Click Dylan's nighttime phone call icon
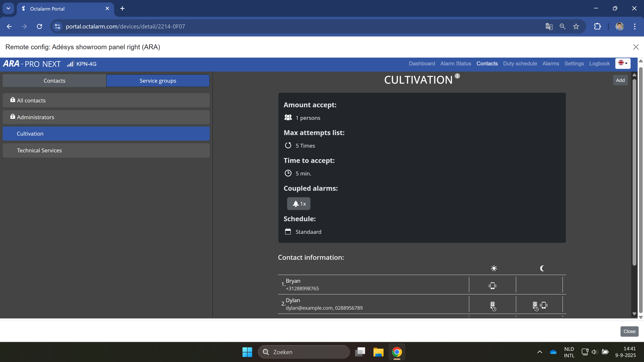644x362 pixels. [544, 305]
